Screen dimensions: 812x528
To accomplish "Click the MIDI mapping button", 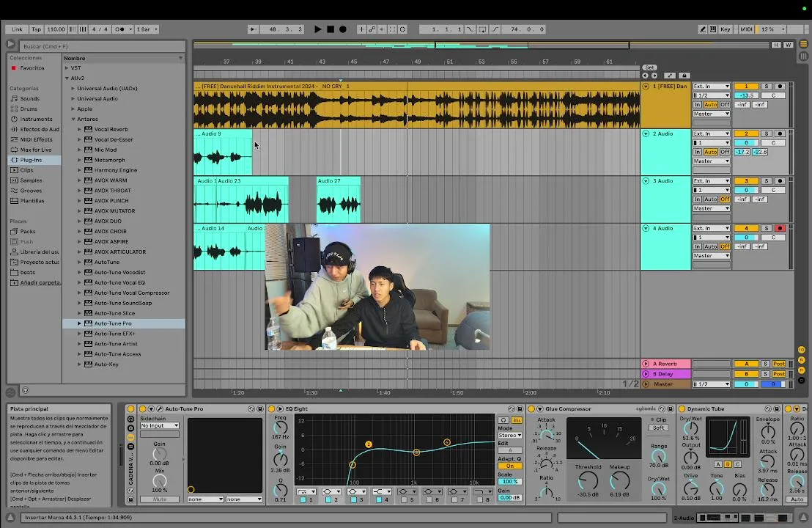I will [746, 29].
